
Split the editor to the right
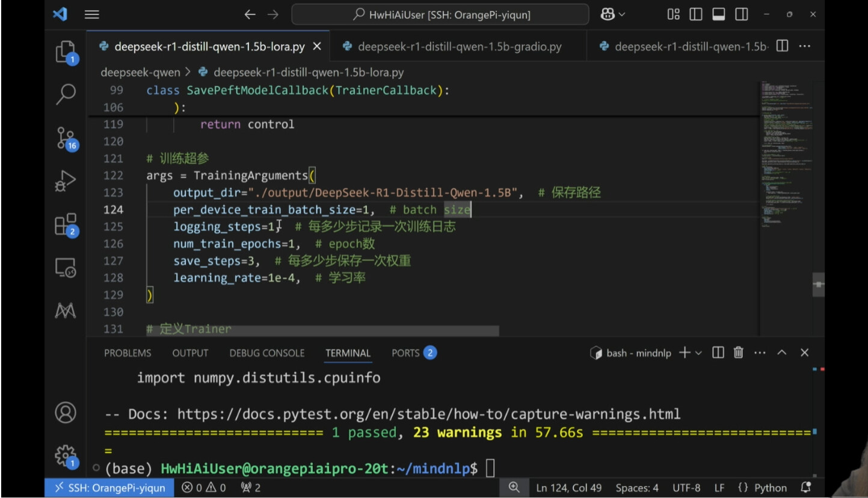coord(782,46)
